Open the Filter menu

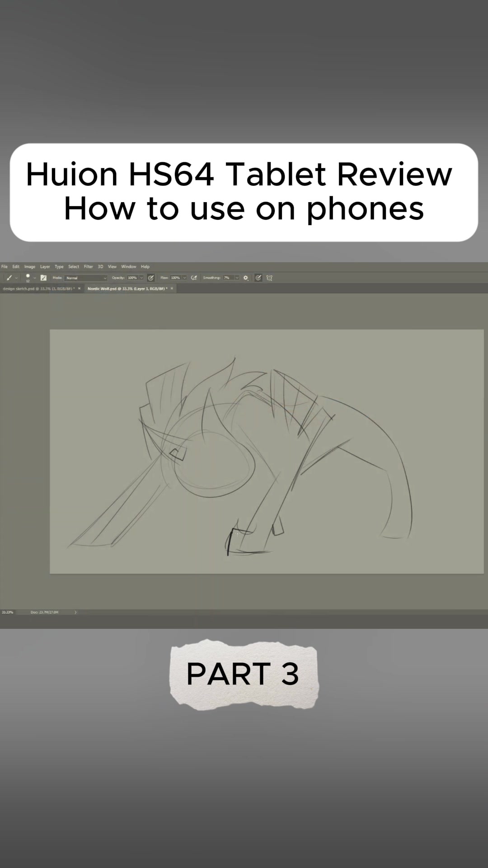89,267
